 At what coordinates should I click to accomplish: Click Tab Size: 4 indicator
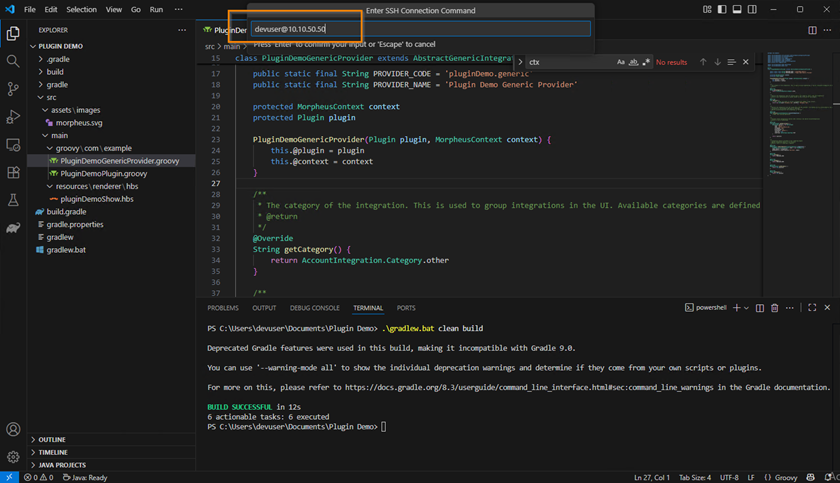tap(695, 477)
